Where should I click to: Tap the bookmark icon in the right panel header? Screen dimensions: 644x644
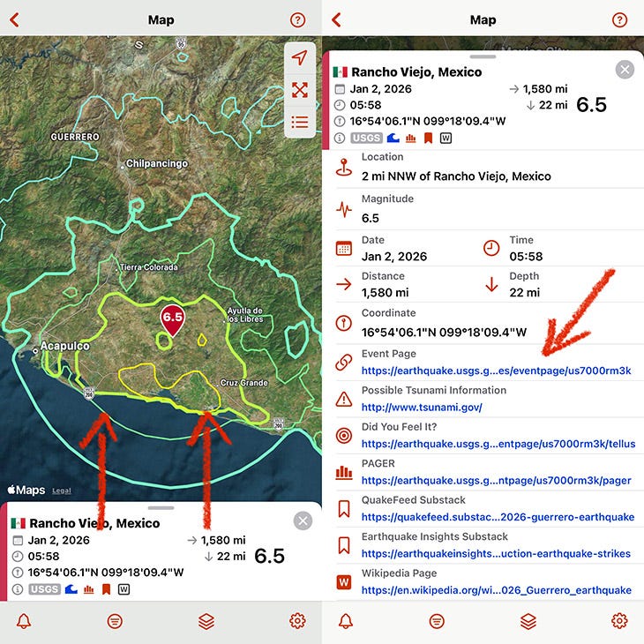click(x=429, y=138)
